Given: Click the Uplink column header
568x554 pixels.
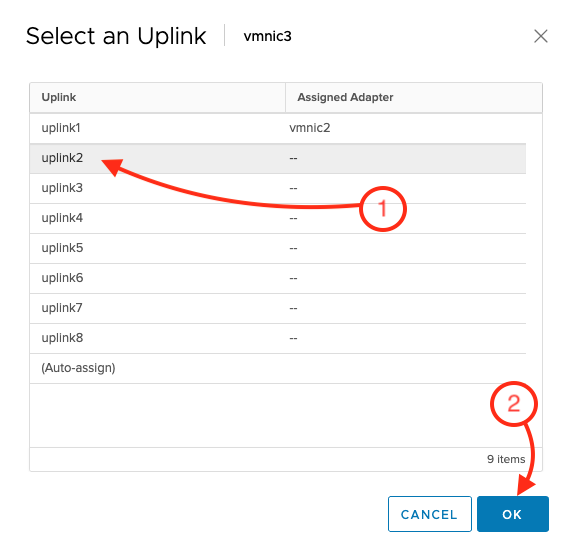Looking at the screenshot, I should 158,97.
